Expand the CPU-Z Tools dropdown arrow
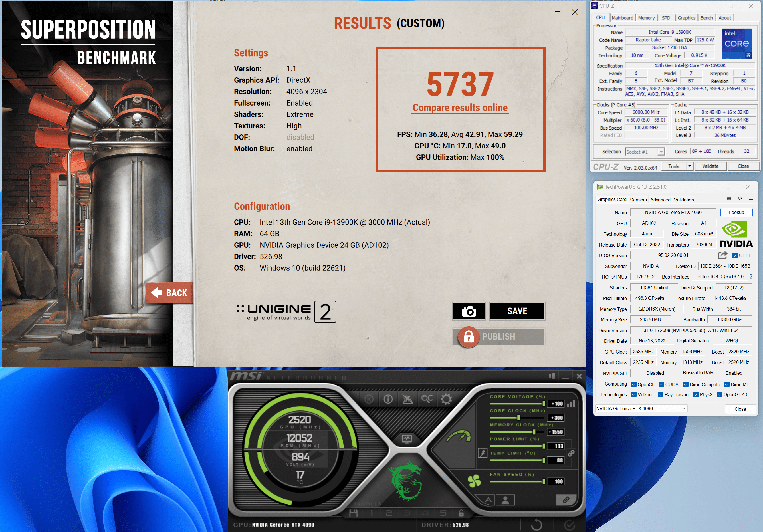Viewport: 763px width, 532px height. click(x=690, y=166)
